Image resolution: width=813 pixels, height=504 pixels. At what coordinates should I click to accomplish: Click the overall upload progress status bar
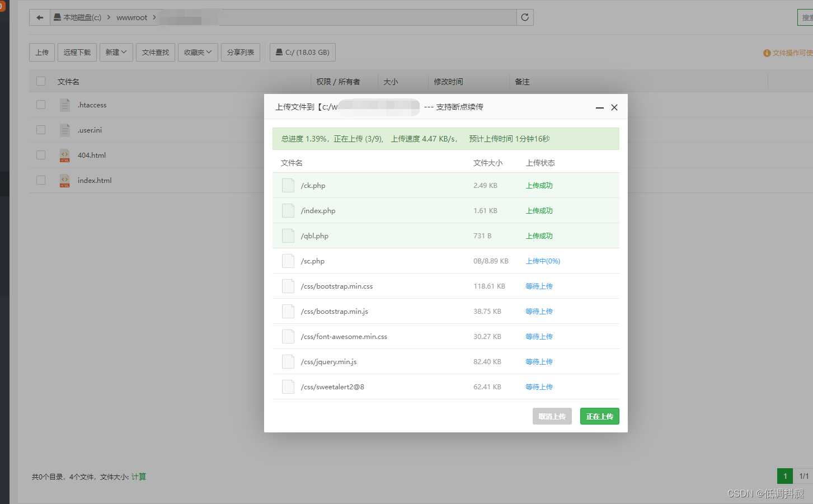coord(446,139)
